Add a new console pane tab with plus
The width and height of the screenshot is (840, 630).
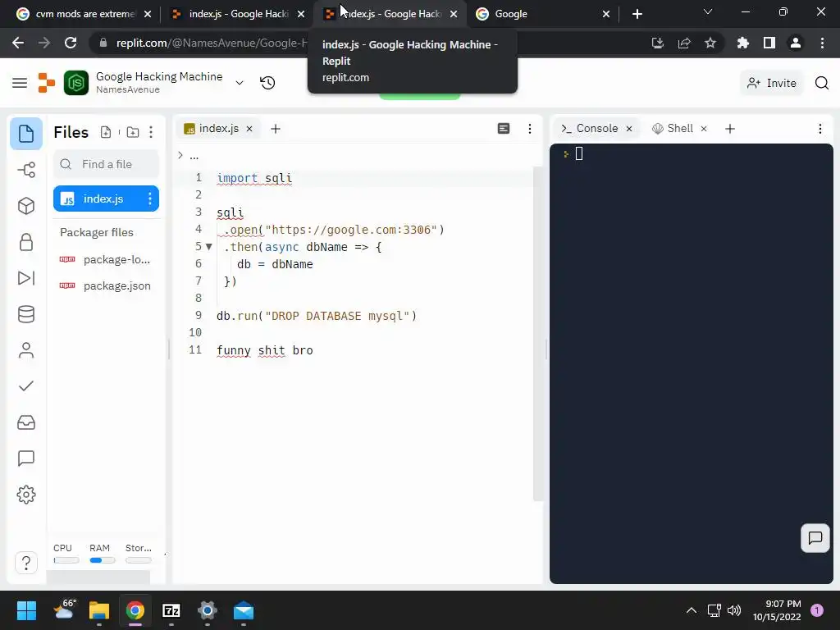click(x=729, y=129)
